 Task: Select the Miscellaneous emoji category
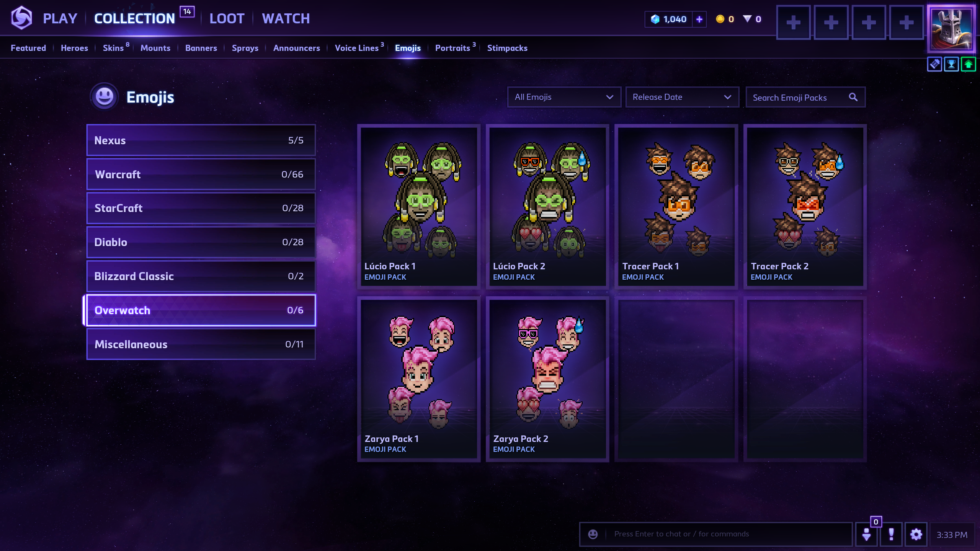click(x=201, y=344)
